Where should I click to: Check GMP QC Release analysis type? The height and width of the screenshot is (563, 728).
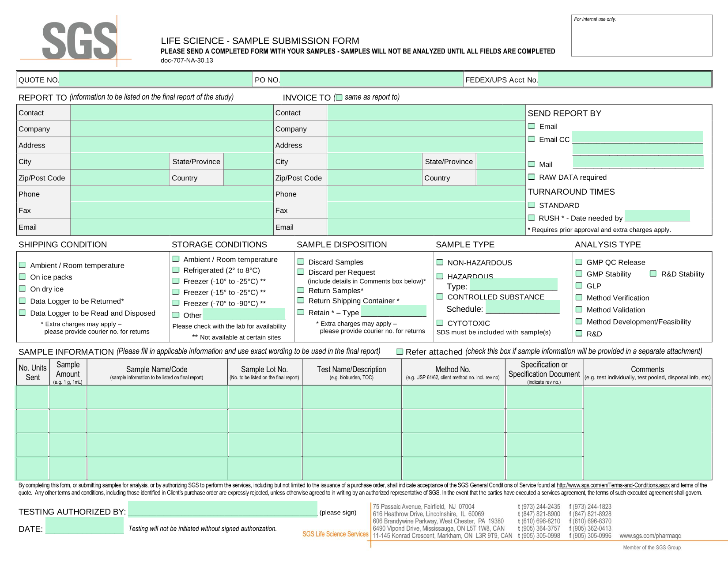pos(579,262)
